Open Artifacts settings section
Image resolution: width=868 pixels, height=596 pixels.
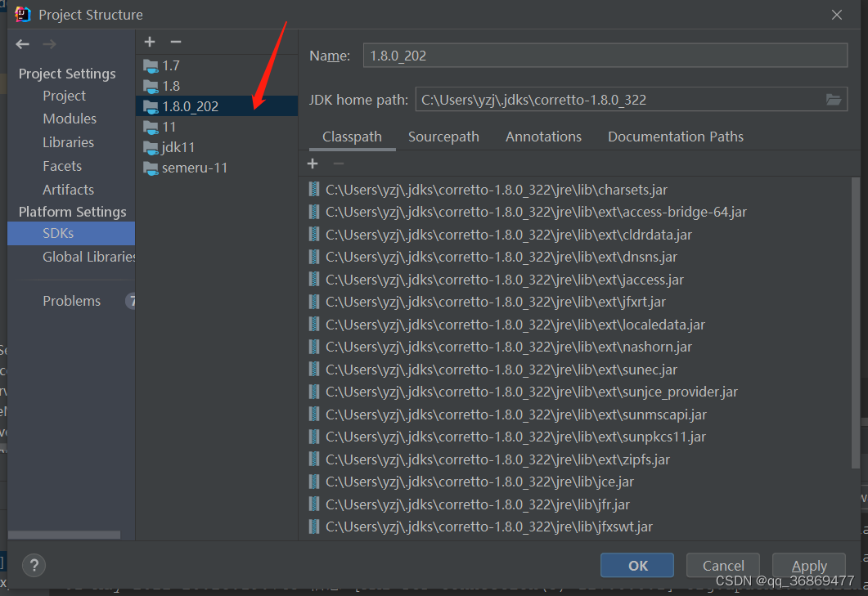(69, 190)
